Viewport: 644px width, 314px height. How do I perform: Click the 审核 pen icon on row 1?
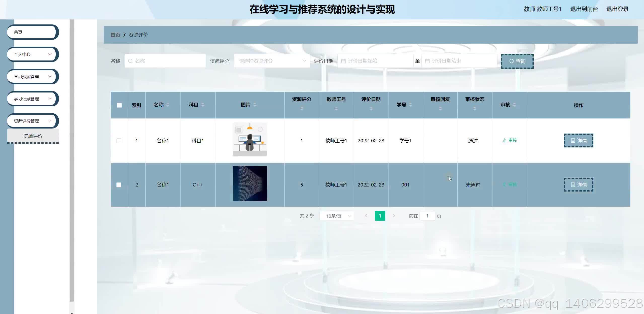point(504,140)
